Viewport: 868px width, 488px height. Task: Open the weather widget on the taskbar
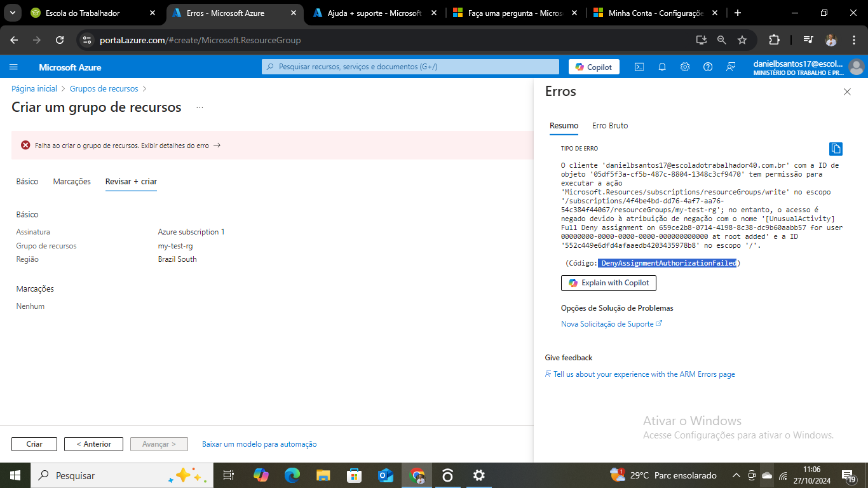point(663,475)
